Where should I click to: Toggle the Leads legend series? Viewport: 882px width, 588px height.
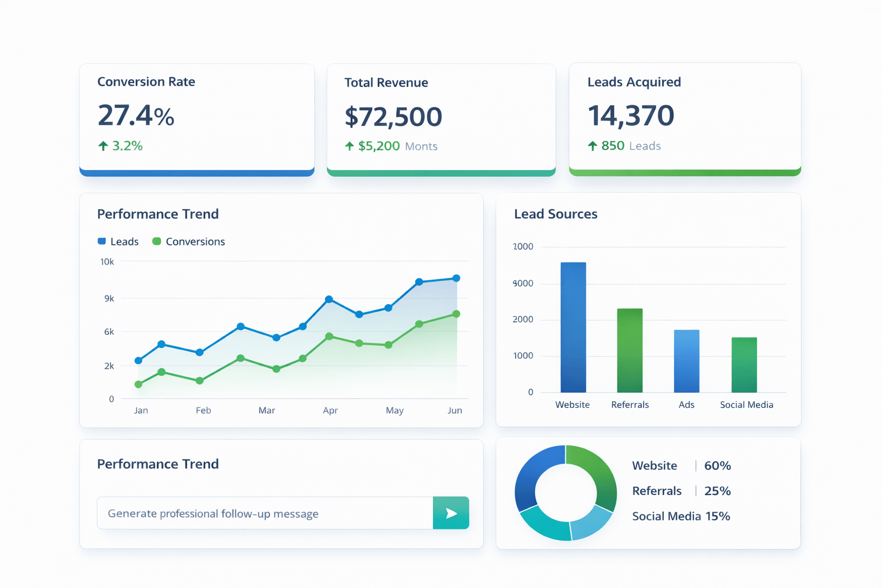click(118, 242)
